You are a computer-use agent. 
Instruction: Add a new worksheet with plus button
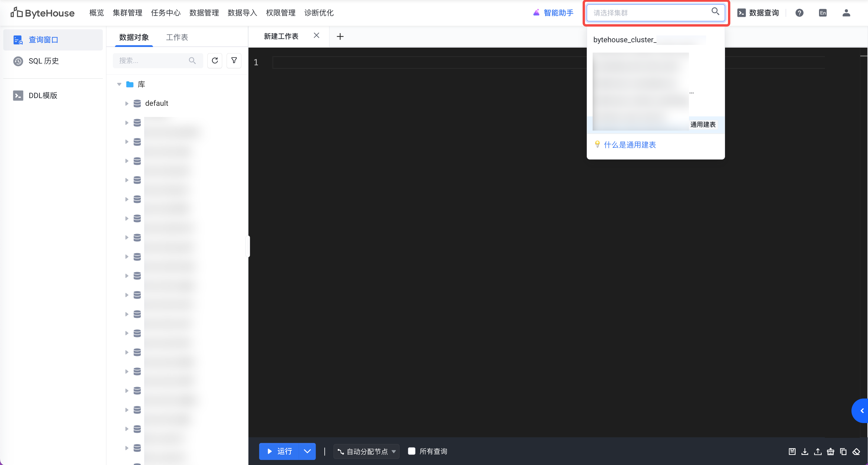tap(340, 36)
